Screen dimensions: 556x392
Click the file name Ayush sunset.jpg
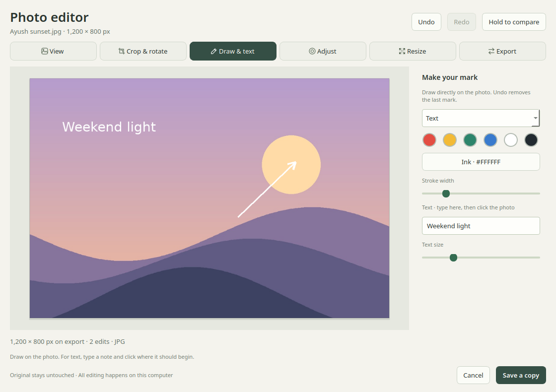(35, 32)
